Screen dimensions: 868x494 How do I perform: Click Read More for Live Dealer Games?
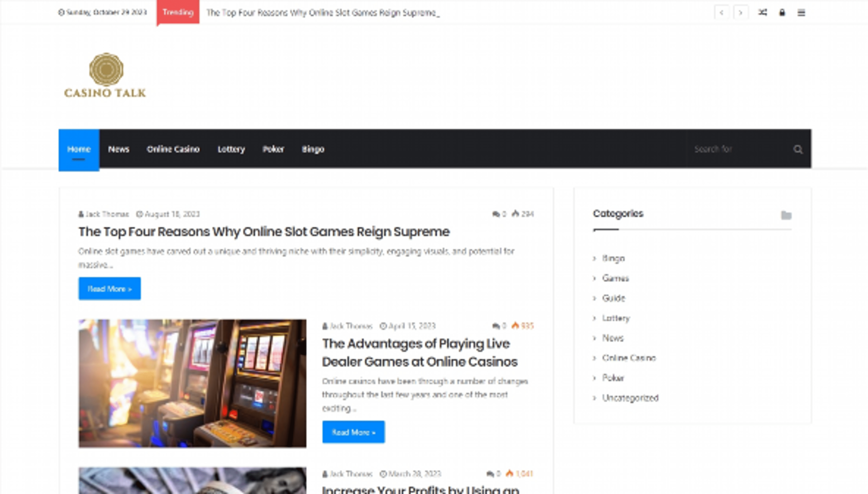pyautogui.click(x=353, y=432)
